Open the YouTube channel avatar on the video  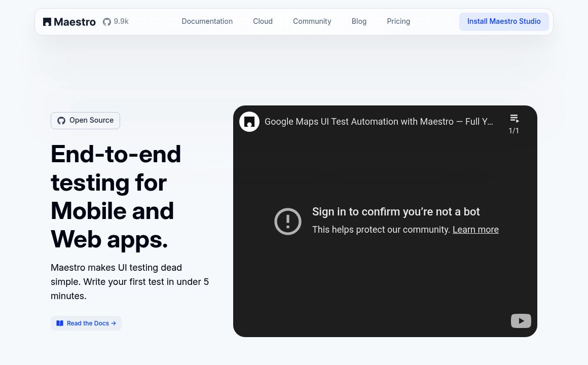click(x=249, y=122)
